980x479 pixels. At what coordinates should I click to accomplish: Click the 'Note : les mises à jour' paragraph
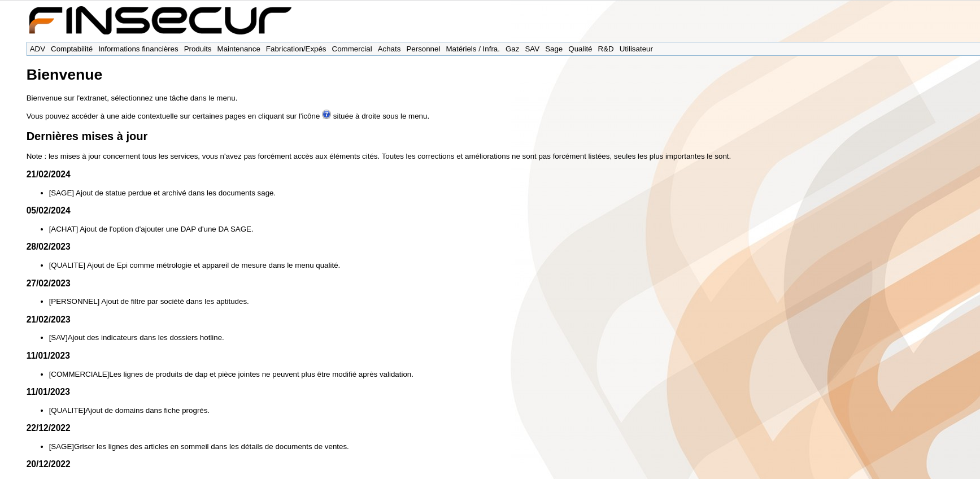point(378,156)
